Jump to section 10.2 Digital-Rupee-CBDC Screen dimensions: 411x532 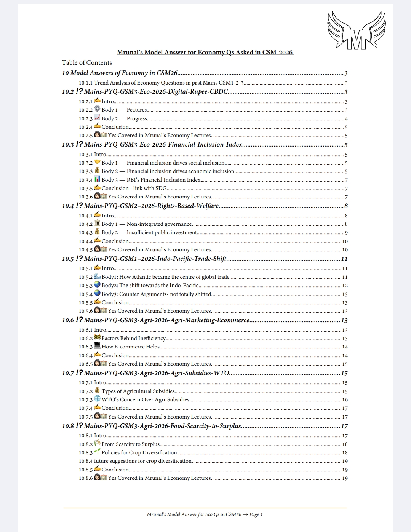(205, 92)
